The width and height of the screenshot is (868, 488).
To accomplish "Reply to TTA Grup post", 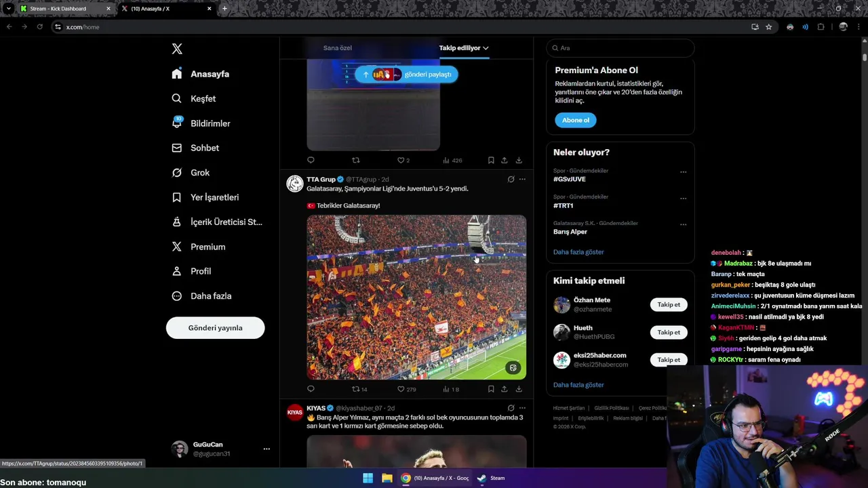I will click(x=311, y=389).
